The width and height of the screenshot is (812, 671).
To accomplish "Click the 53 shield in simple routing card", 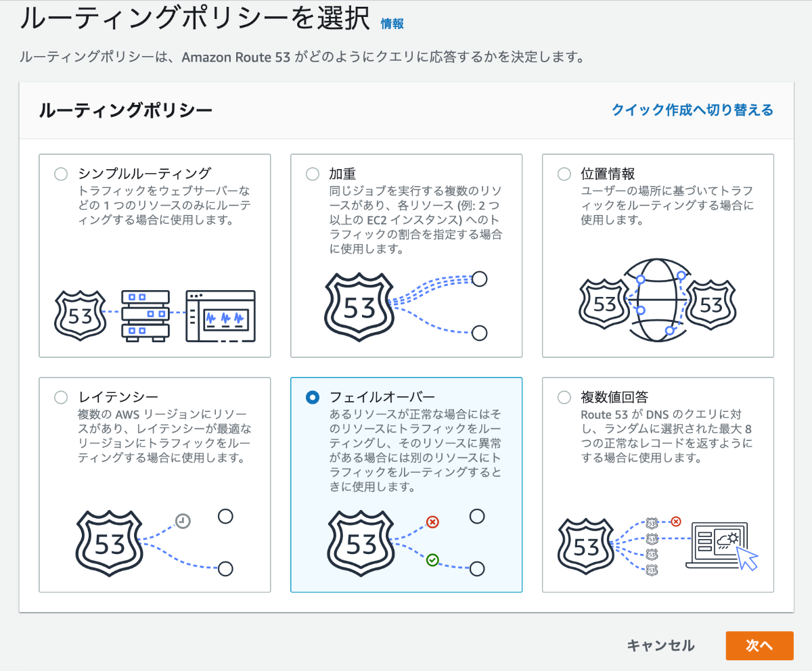I will click(80, 315).
